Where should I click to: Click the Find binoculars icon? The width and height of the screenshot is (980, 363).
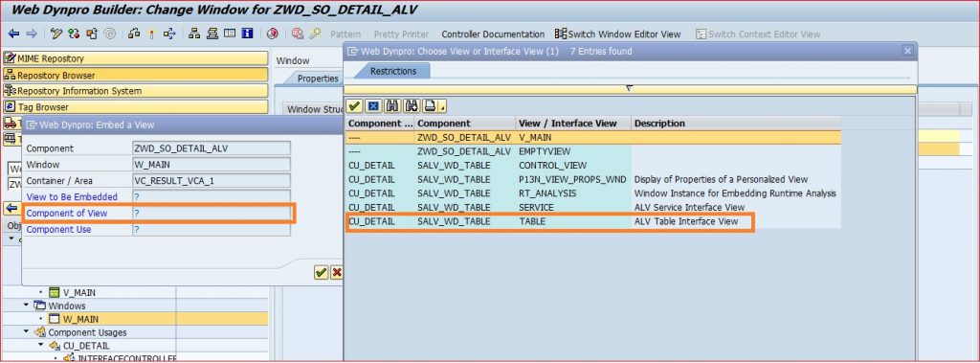click(x=392, y=105)
